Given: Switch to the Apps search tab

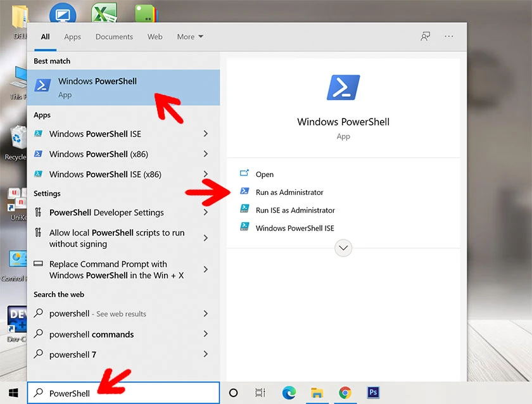Looking at the screenshot, I should (x=72, y=37).
